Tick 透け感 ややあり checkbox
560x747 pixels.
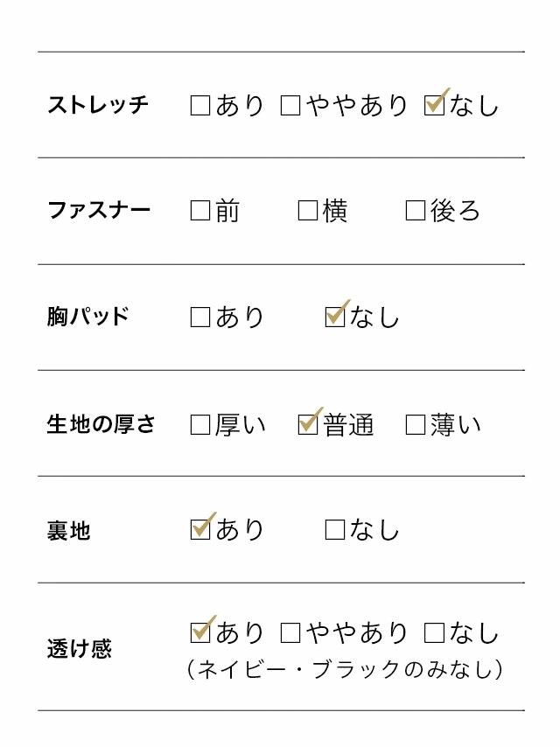point(290,632)
